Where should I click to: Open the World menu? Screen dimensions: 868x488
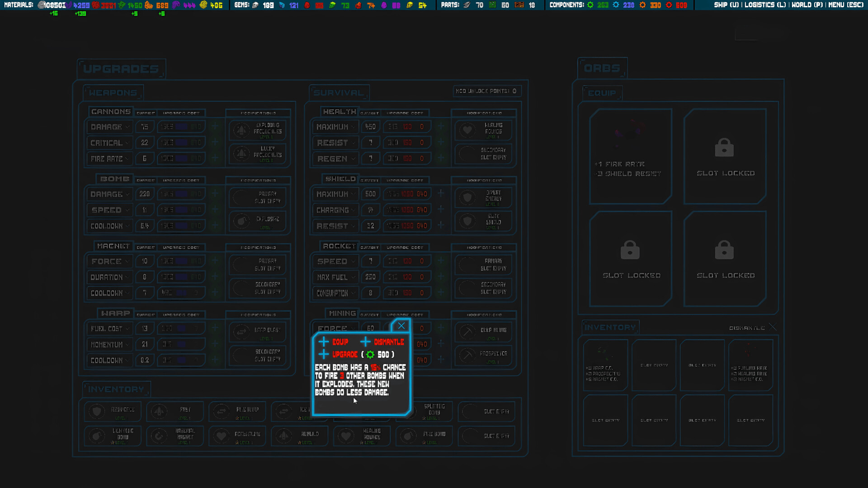[x=807, y=5]
